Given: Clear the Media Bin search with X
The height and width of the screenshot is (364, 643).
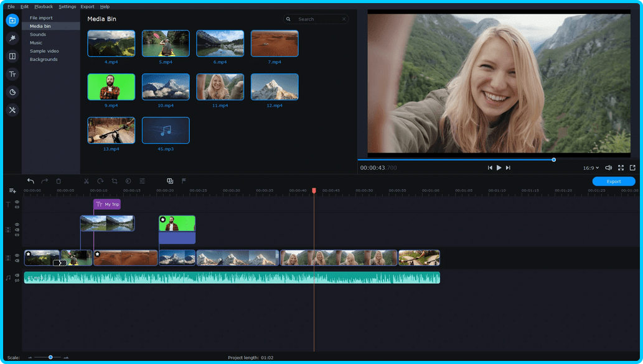Looking at the screenshot, I should coord(344,19).
